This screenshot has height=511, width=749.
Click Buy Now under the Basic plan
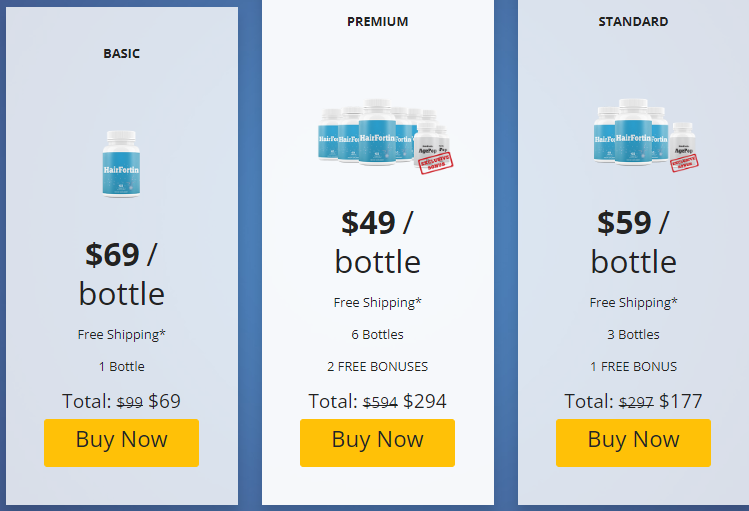pos(121,442)
